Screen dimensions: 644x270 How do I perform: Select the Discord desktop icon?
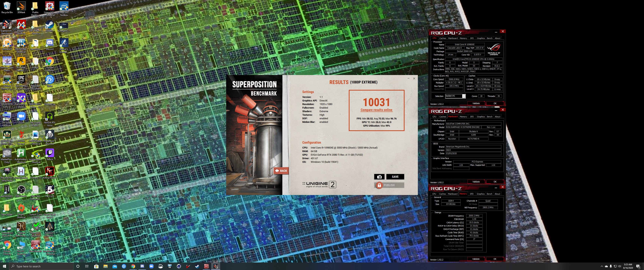(x=50, y=44)
